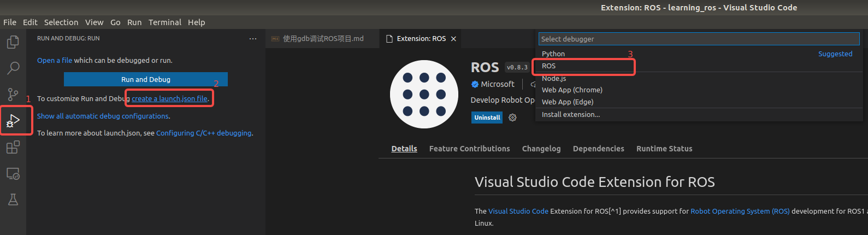Select ROS from debugger list
Screen dimensions: 868x235
tap(548, 66)
